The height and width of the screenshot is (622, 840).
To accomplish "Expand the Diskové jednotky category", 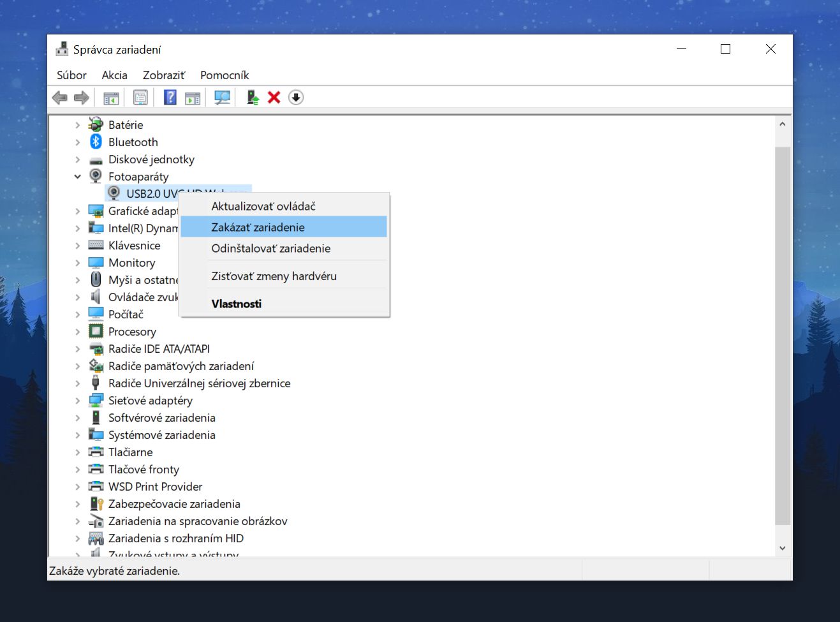I will (x=78, y=159).
